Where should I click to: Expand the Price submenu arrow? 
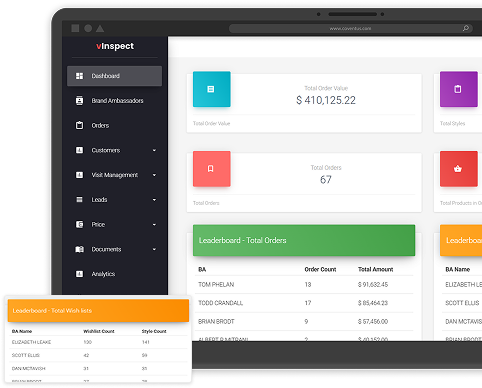click(x=154, y=225)
